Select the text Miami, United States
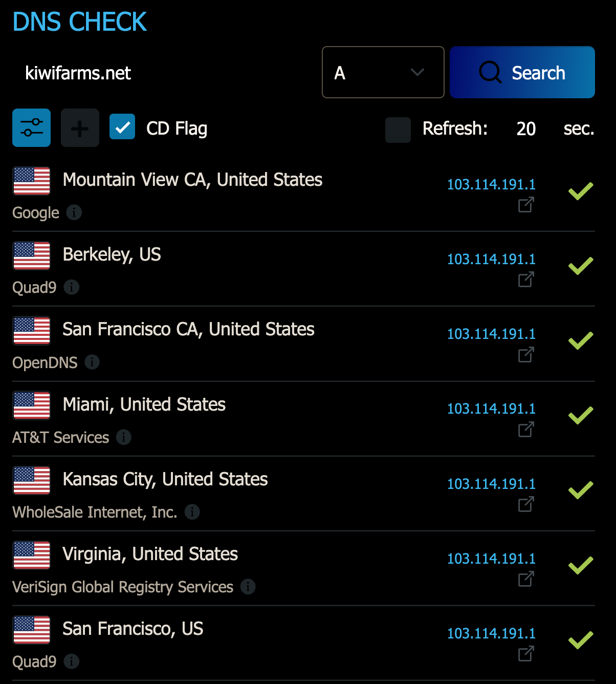The width and height of the screenshot is (616, 684). (x=144, y=404)
